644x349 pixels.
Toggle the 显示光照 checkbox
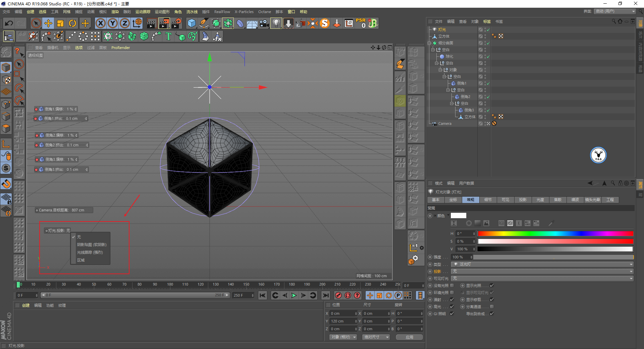492,286
